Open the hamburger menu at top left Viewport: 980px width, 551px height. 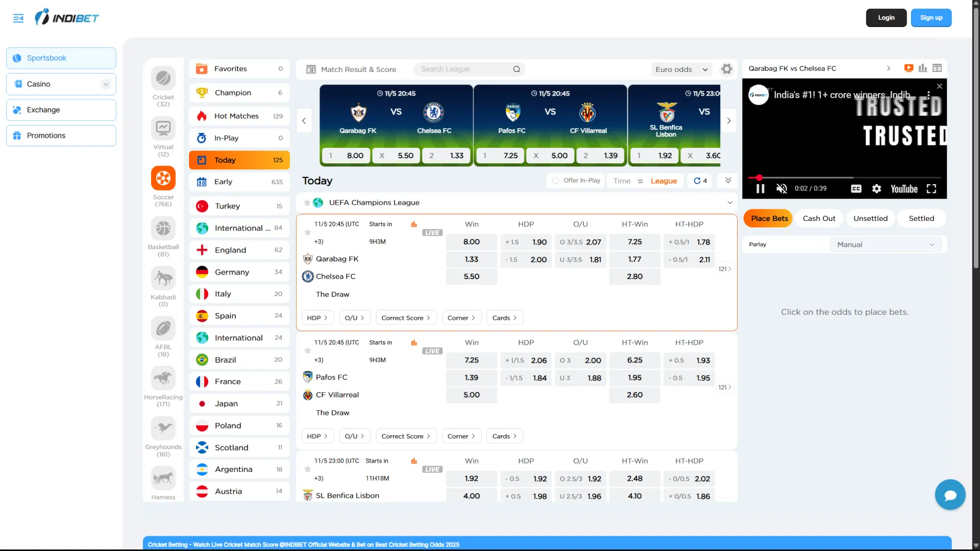tap(18, 17)
